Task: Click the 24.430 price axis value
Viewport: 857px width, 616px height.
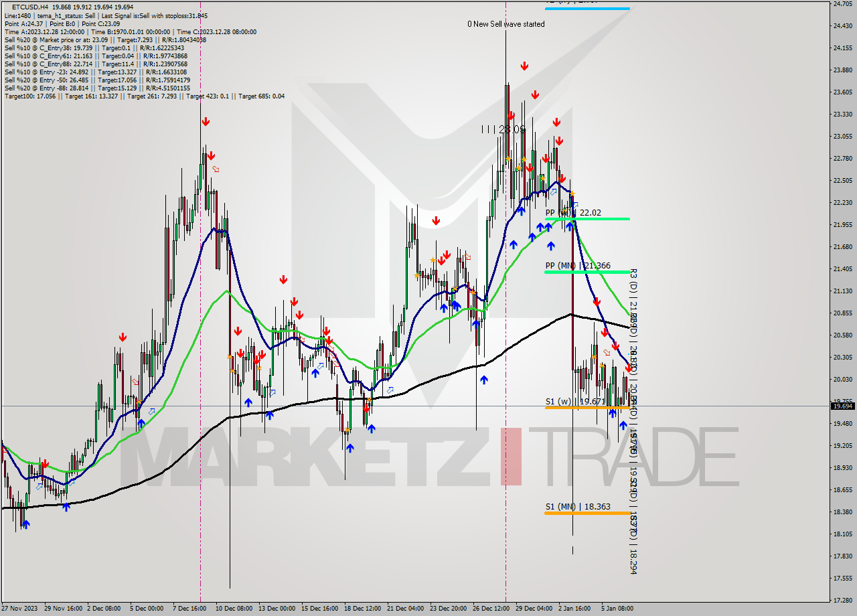Action: (842, 25)
